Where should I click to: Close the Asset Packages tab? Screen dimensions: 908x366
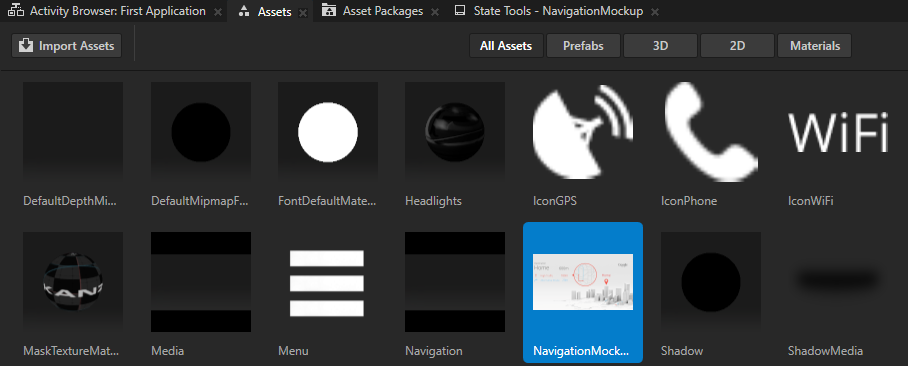435,12
